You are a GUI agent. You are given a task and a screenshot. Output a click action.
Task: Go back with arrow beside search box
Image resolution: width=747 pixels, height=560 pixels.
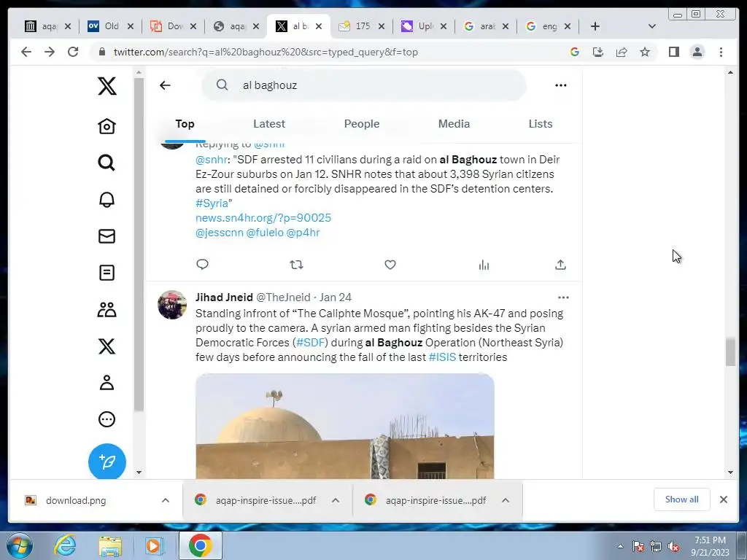165,85
